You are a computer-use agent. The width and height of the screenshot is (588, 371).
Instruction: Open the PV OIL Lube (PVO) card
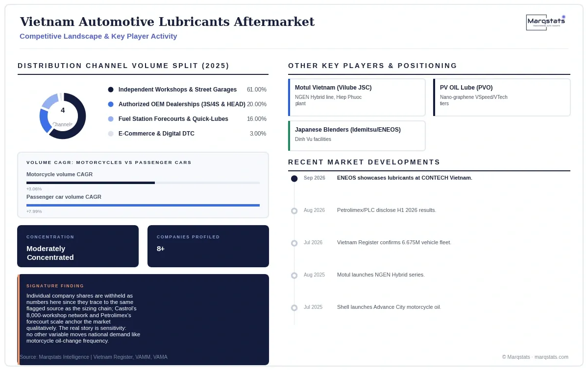[x=502, y=97]
